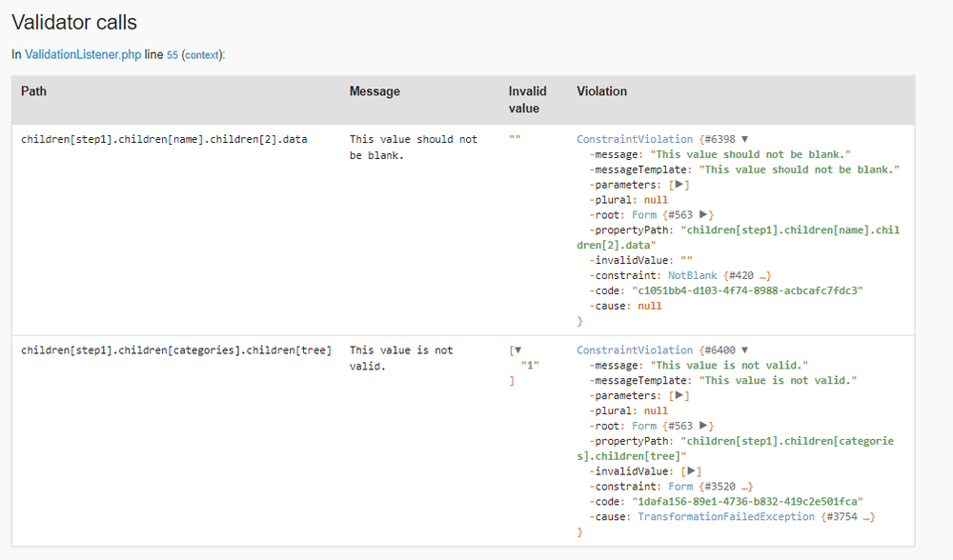Viewport: 953px width, 560px height.
Task: Expand parameters array in violation #6400
Action: pos(679,395)
